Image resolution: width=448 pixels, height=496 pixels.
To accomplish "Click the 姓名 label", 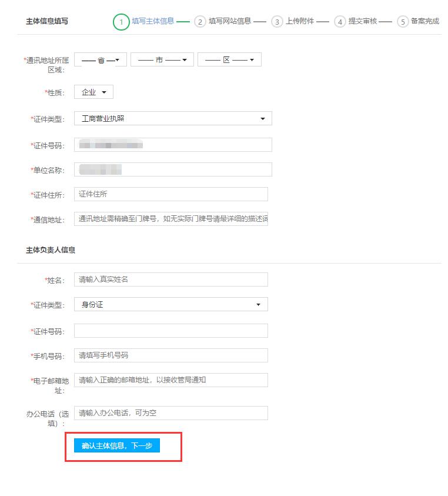I will 55,280.
